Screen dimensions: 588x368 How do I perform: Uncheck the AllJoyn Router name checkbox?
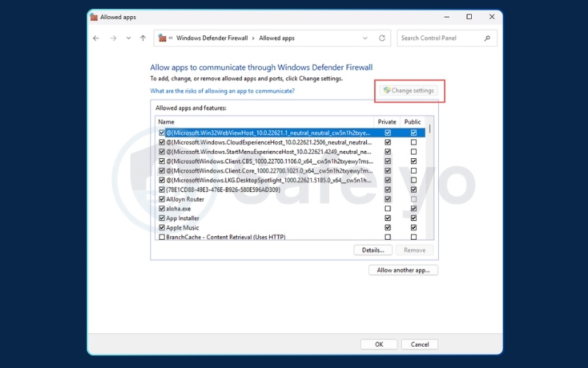point(162,199)
